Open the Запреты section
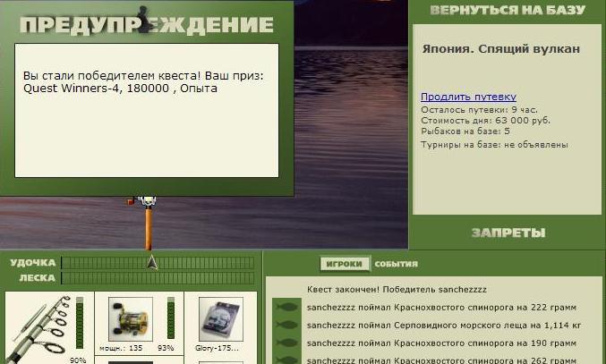The height and width of the screenshot is (364, 606). (x=508, y=233)
